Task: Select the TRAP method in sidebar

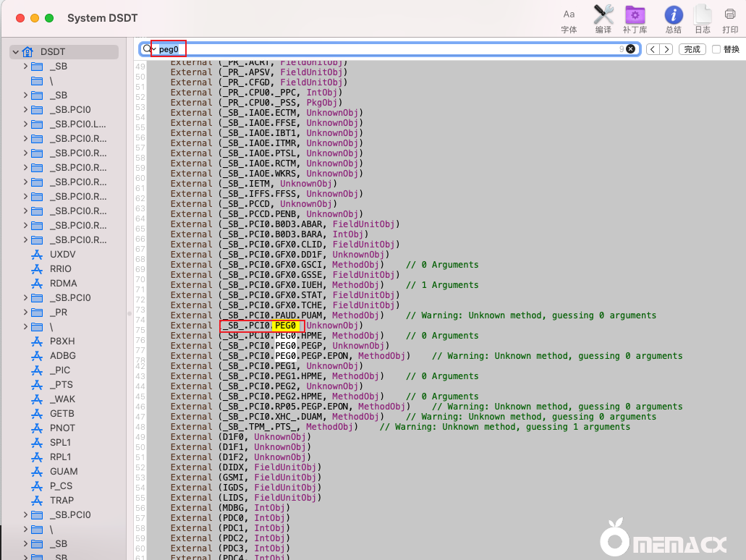Action: pos(62,501)
